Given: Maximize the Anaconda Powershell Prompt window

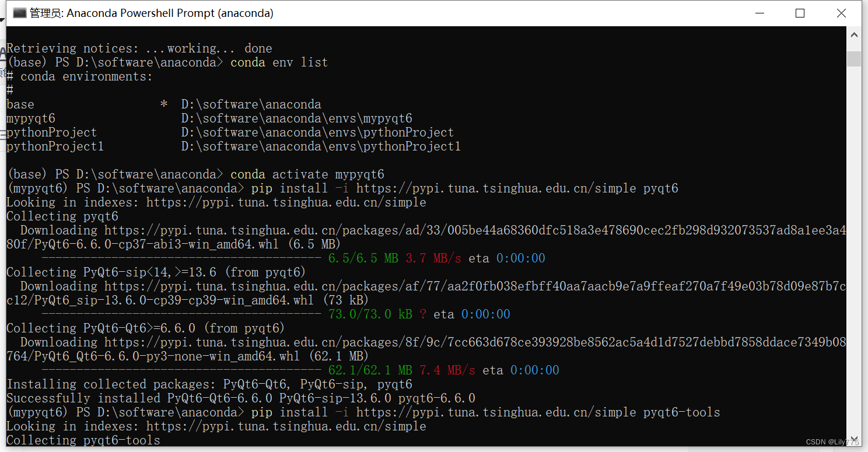Looking at the screenshot, I should (800, 13).
